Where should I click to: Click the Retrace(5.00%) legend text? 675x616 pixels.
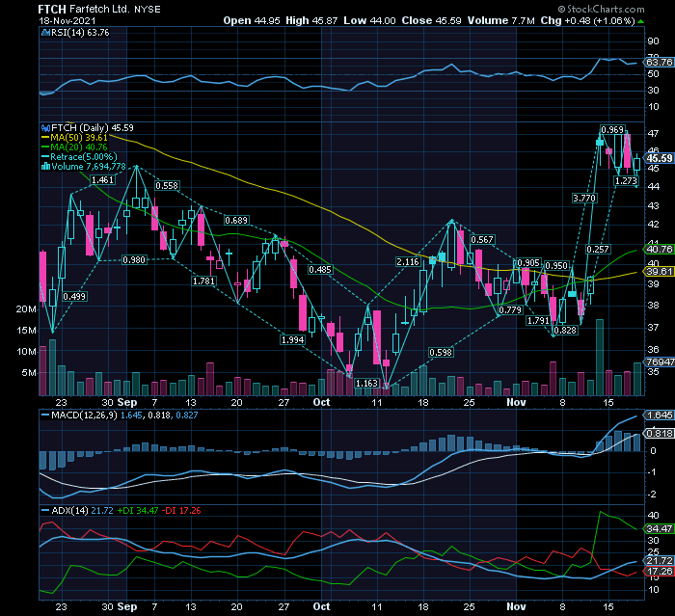tap(84, 157)
